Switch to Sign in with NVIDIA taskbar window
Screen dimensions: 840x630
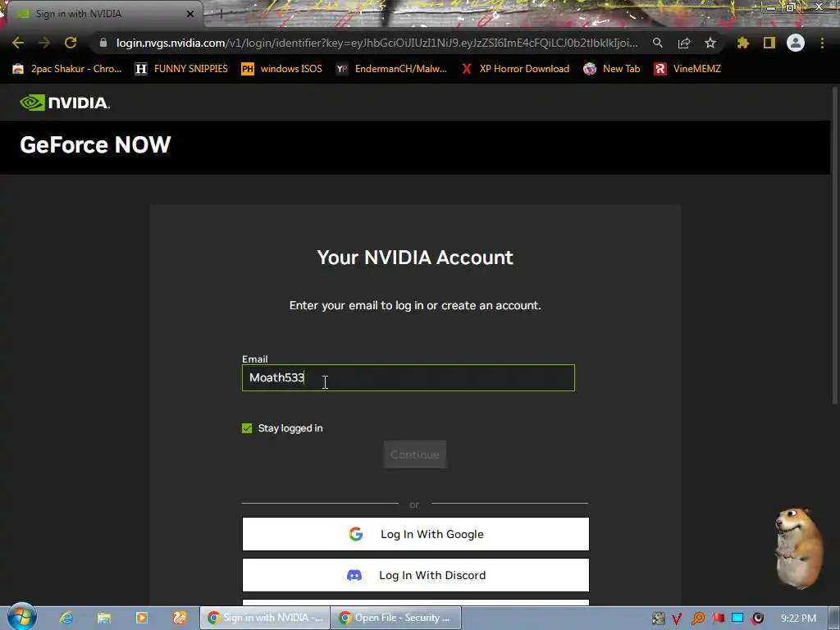pyautogui.click(x=265, y=618)
